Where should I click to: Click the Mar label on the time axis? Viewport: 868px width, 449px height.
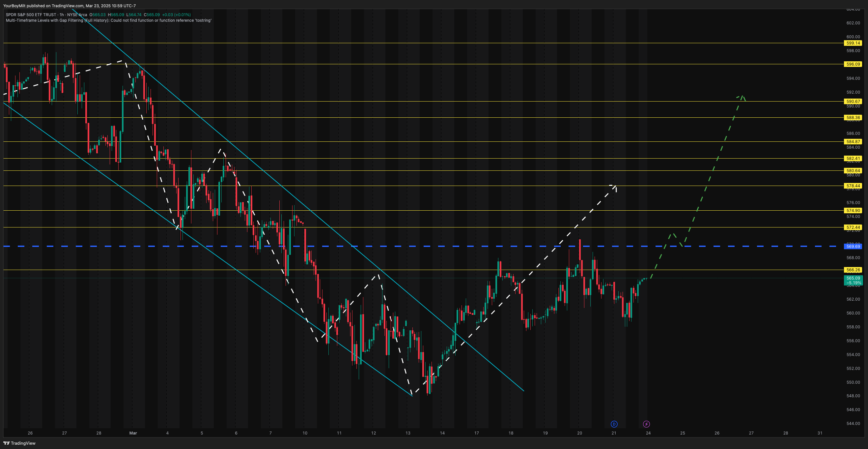click(x=133, y=433)
